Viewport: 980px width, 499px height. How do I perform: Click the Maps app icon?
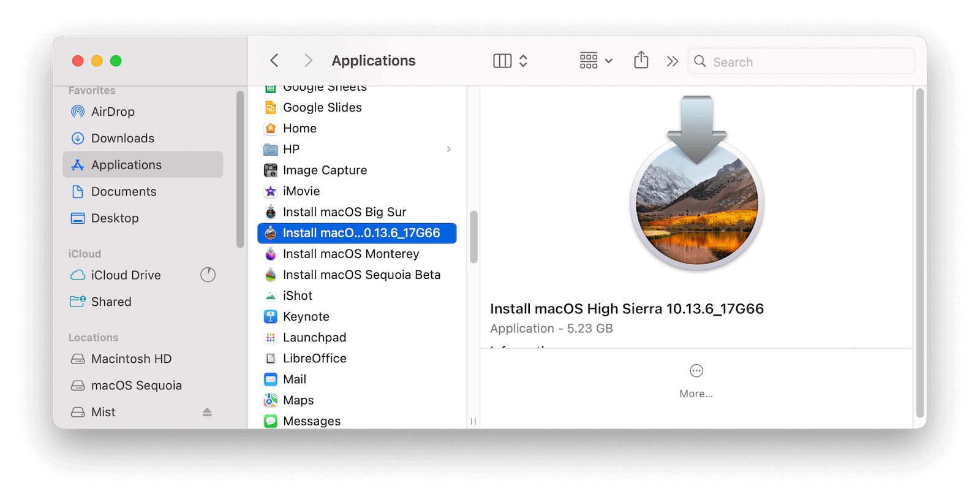coord(270,400)
